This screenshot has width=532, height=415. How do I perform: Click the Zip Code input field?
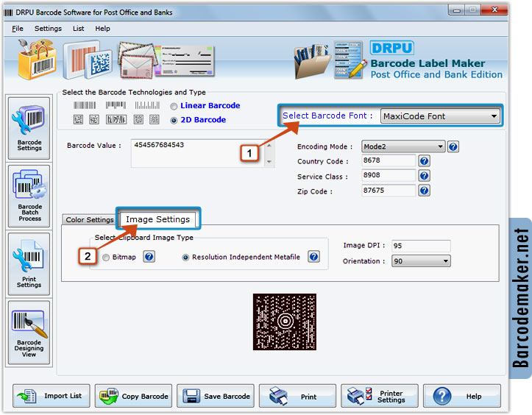(389, 191)
